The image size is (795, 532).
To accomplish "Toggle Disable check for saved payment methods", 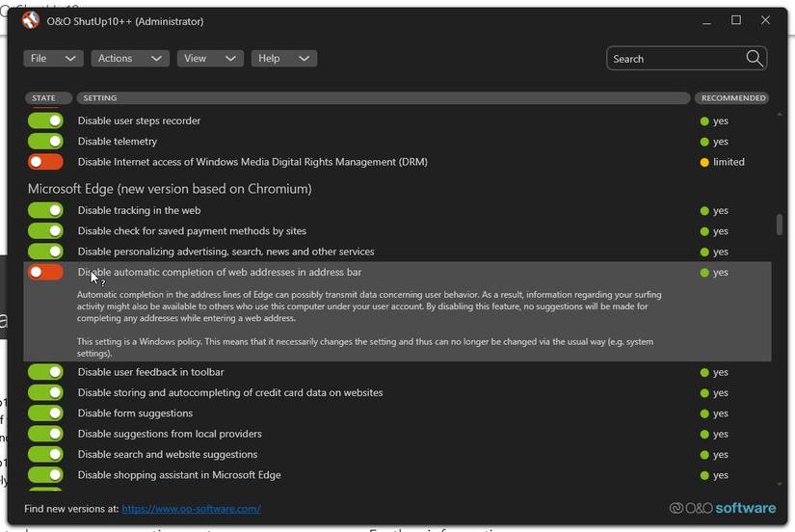I will pos(45,230).
